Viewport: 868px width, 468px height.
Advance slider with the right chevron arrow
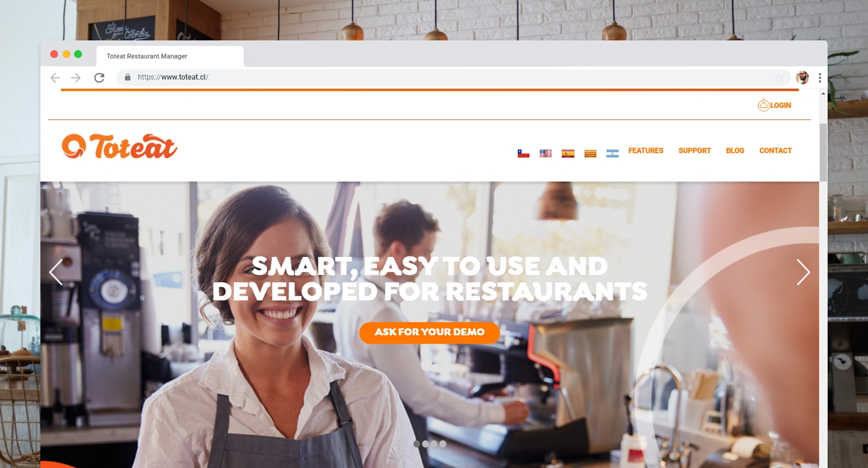pos(803,272)
